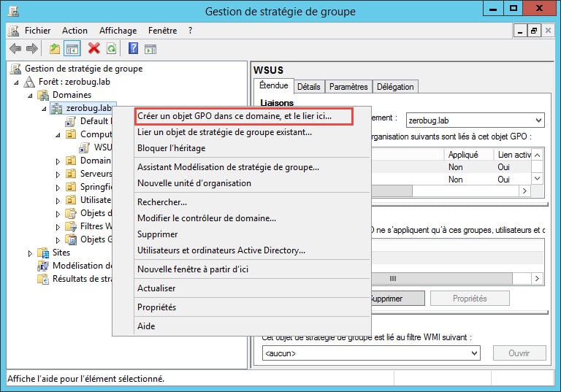Image resolution: width=561 pixels, height=392 pixels.
Task: Click the show/hide action pane toolbar icon
Action: 150,49
